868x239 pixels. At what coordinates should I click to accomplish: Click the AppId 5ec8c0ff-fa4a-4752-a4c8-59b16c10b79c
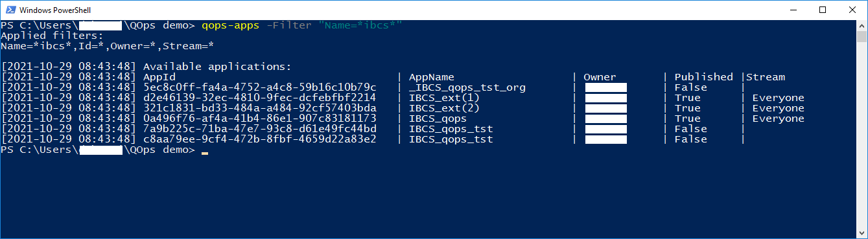tap(260, 87)
